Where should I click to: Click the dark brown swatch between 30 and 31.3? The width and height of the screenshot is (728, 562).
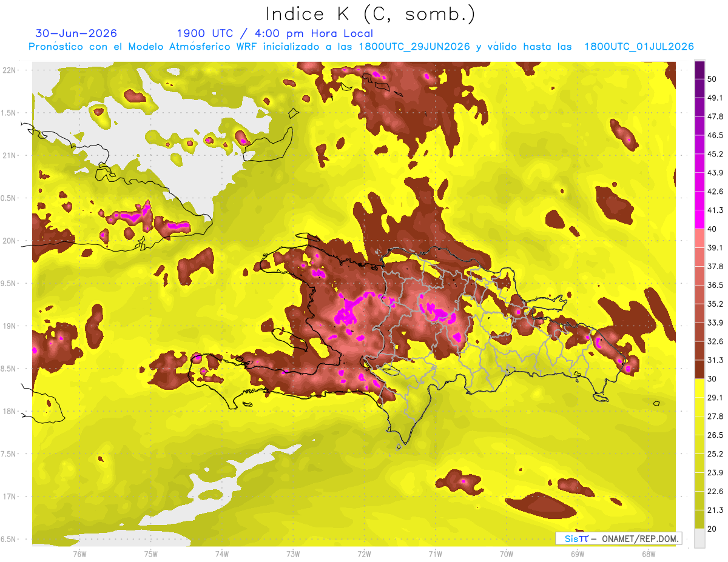[699, 369]
